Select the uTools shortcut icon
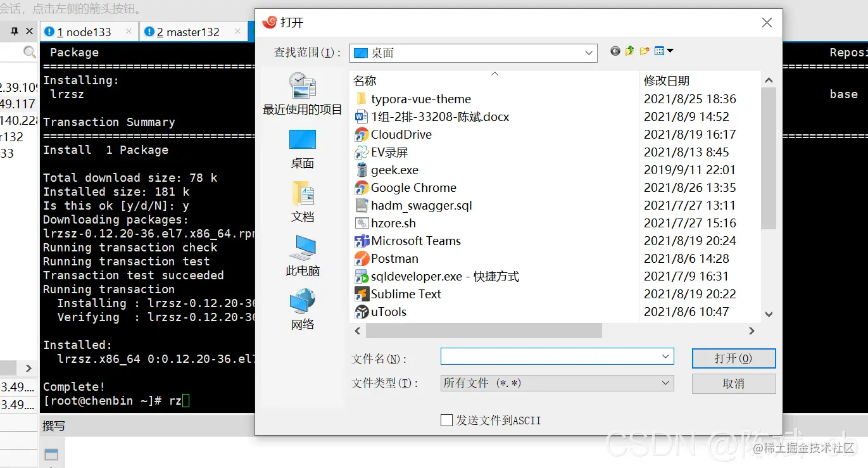868x468 pixels. [x=362, y=312]
